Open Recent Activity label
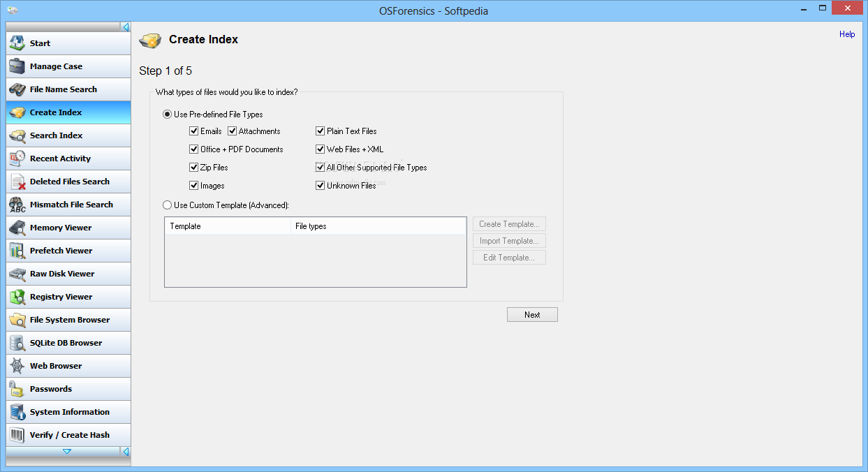The image size is (868, 472). point(60,158)
